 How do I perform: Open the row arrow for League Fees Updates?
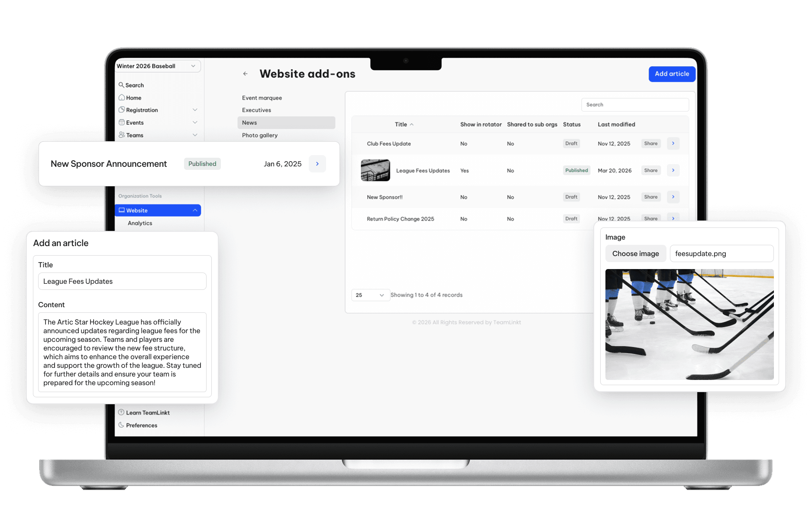coord(673,170)
